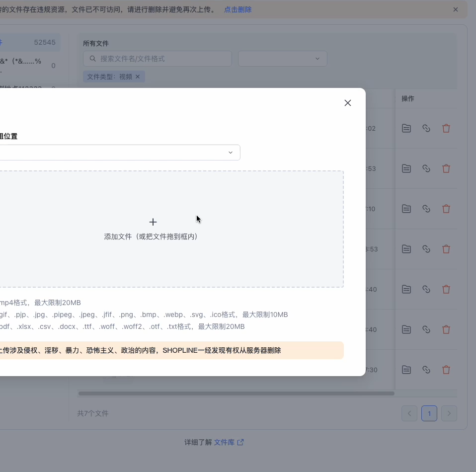476x472 pixels.
Task: Close the upload file dialog
Action: click(348, 103)
